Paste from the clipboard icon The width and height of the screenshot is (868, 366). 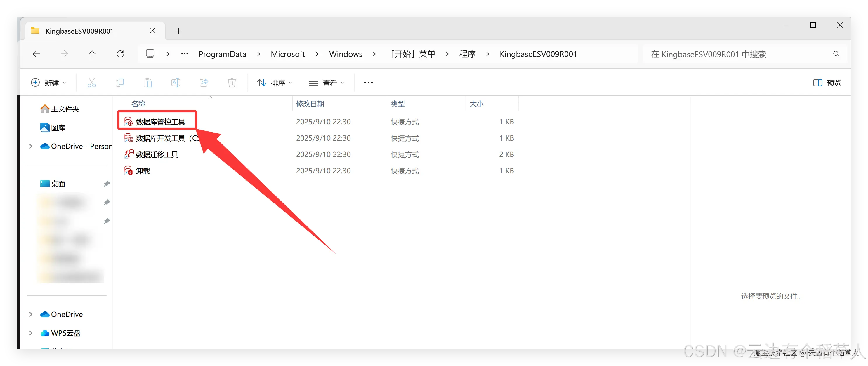pos(147,83)
